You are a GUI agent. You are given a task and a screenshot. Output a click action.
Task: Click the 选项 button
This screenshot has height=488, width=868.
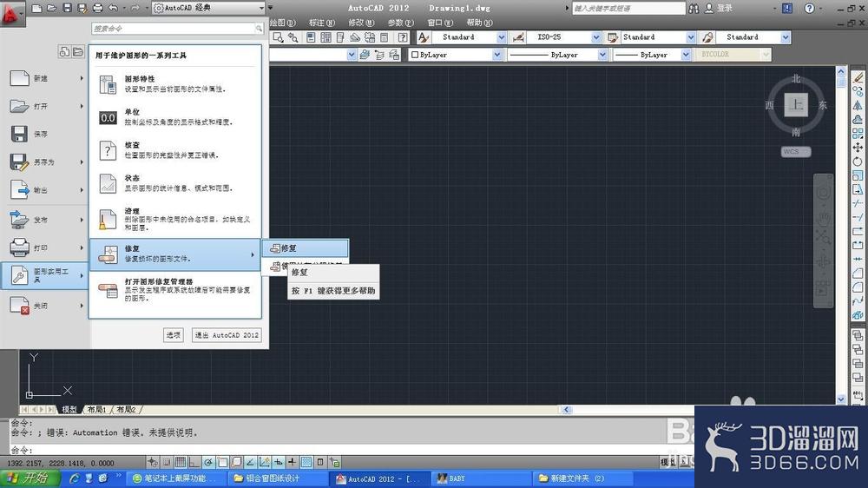point(174,335)
